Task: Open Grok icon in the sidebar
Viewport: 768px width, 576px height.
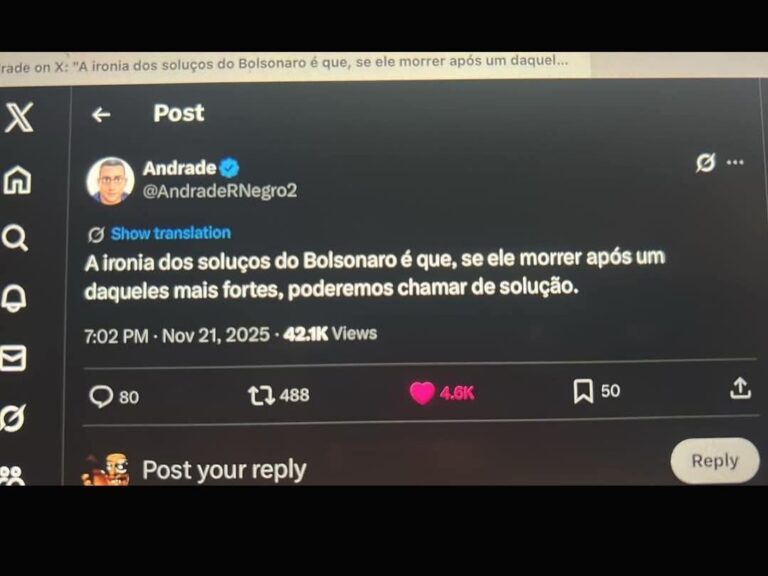Action: pos(12,418)
